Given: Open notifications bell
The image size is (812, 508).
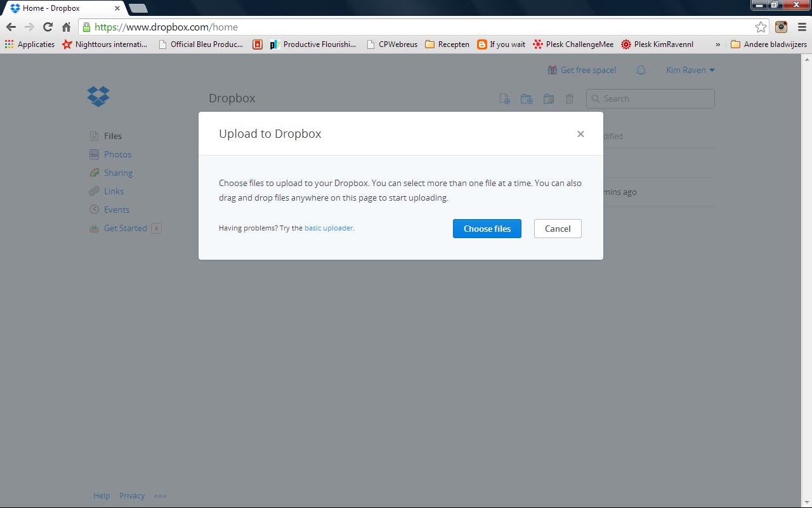Looking at the screenshot, I should 641,70.
